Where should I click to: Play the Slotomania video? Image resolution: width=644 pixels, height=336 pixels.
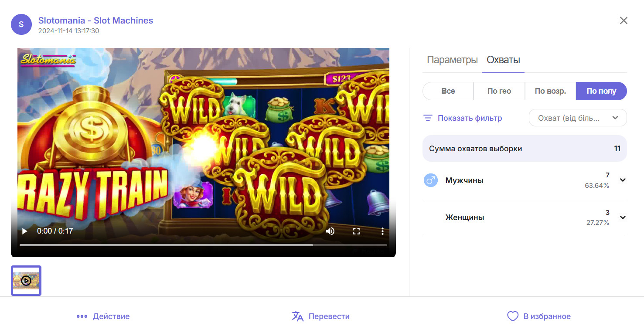click(x=25, y=231)
